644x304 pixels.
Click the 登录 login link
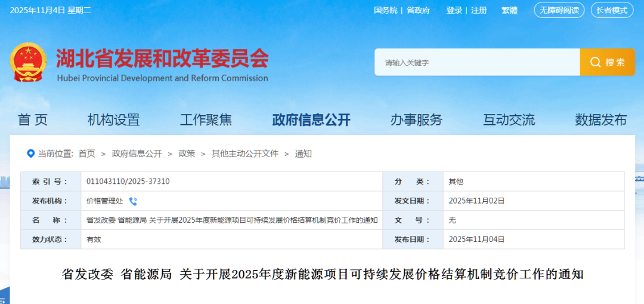click(454, 10)
